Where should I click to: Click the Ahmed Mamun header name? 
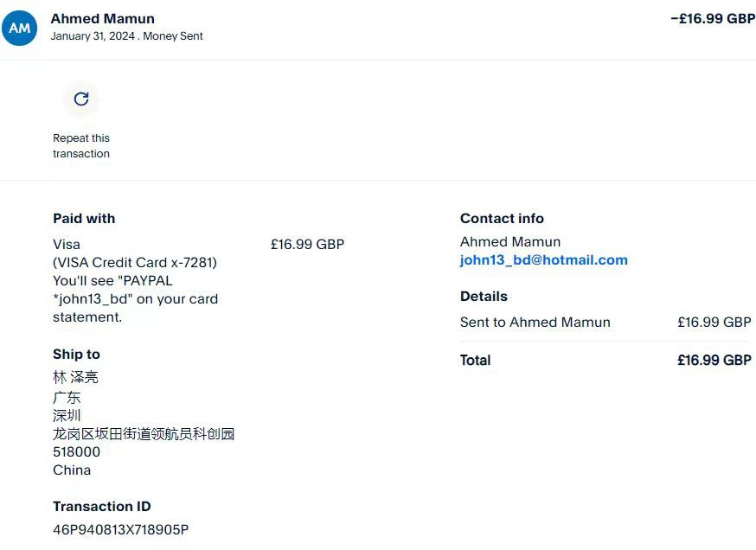[x=103, y=18]
